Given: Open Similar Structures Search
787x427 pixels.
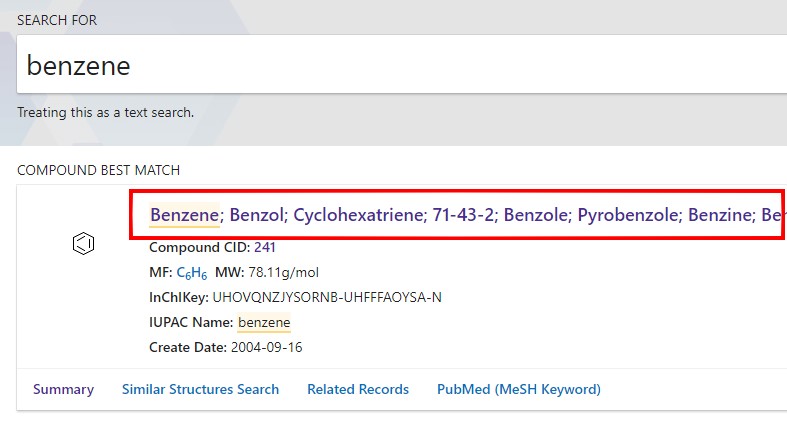Looking at the screenshot, I should 200,389.
